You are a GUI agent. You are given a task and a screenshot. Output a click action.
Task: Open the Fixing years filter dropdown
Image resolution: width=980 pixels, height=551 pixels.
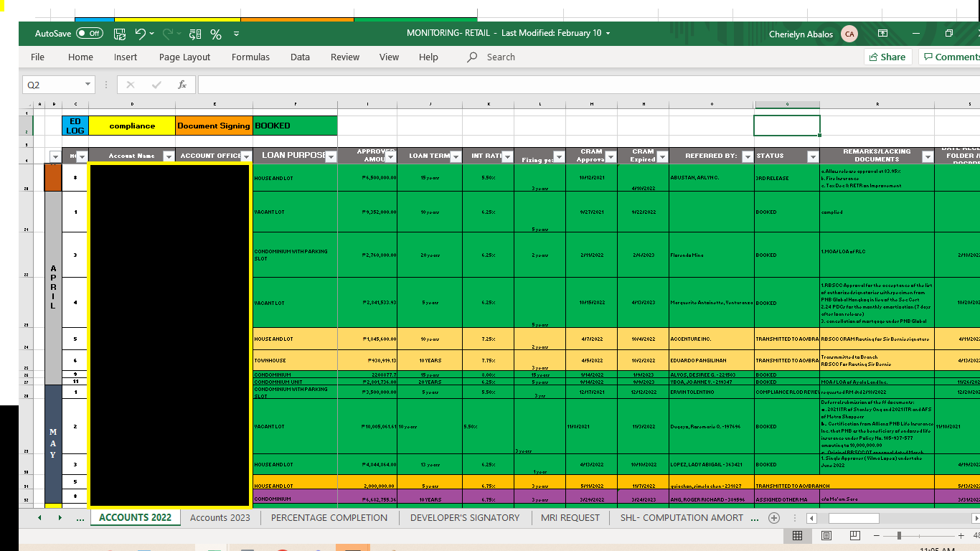coord(560,156)
